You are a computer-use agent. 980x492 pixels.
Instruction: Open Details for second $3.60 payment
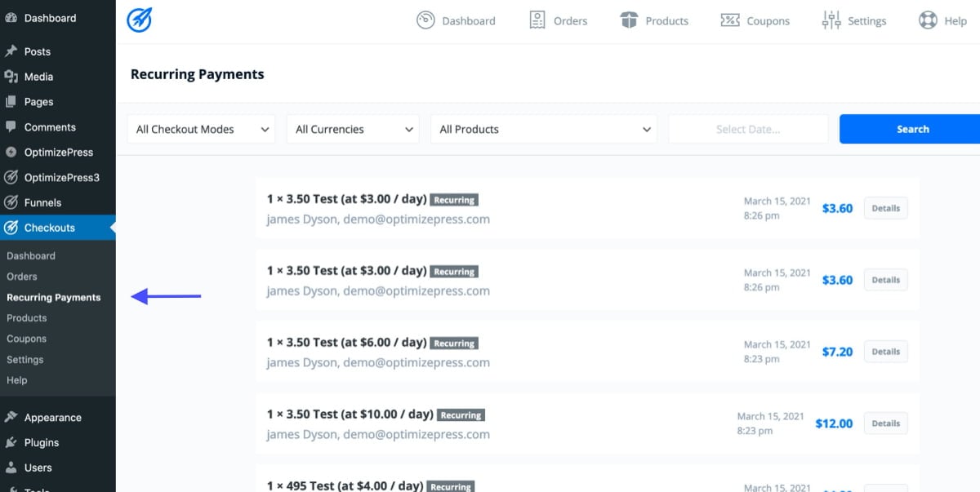point(885,280)
